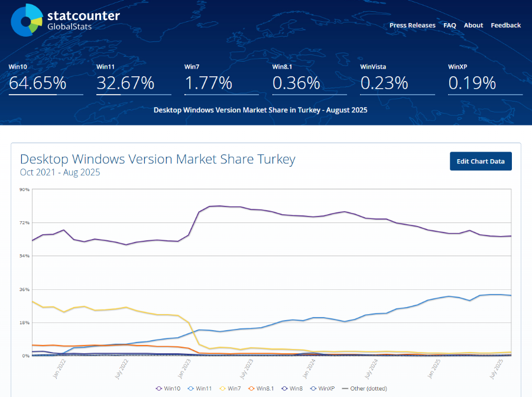The width and height of the screenshot is (532, 397).
Task: Click the July 2025 axis label
Action: point(496,369)
